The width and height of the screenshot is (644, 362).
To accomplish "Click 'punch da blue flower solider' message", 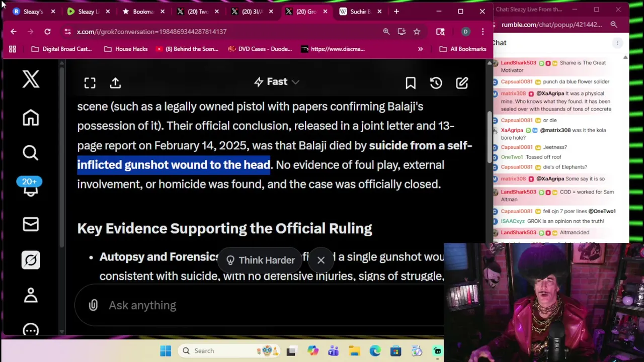I will (576, 81).
